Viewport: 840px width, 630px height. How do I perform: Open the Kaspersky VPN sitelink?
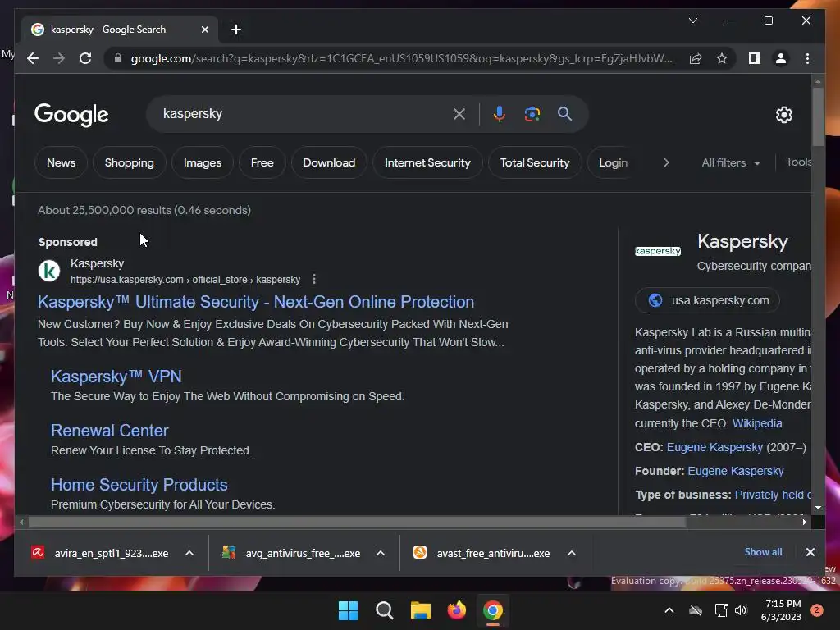116,377
